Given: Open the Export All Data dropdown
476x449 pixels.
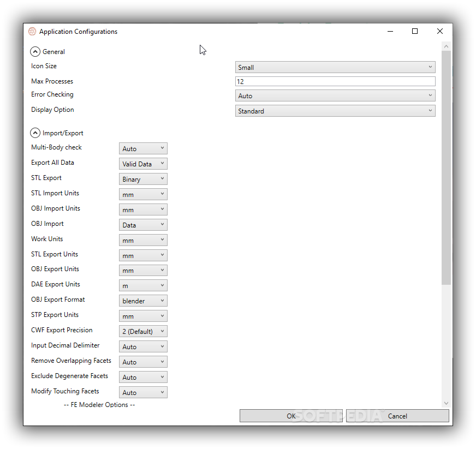Looking at the screenshot, I should click(x=143, y=164).
